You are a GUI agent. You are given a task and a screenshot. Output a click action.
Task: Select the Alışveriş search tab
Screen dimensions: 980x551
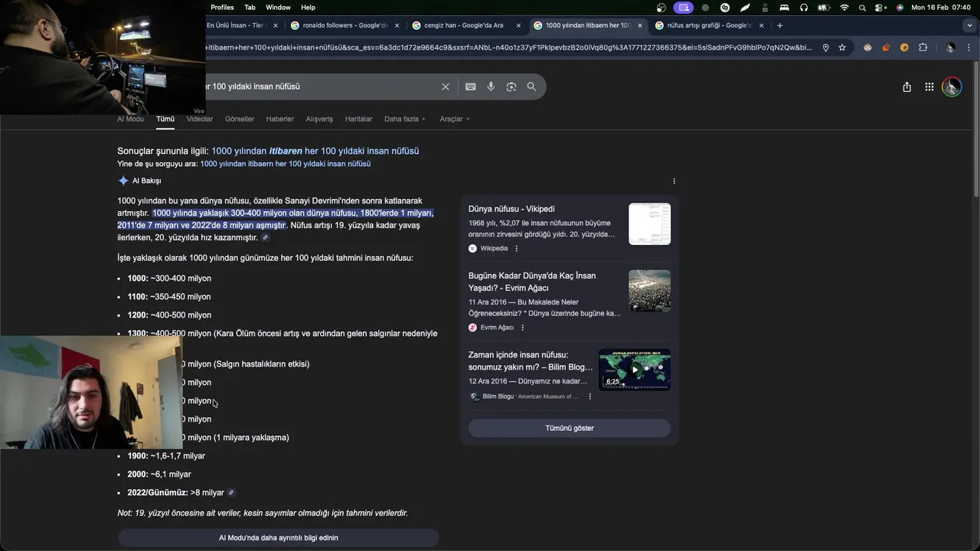coord(319,119)
